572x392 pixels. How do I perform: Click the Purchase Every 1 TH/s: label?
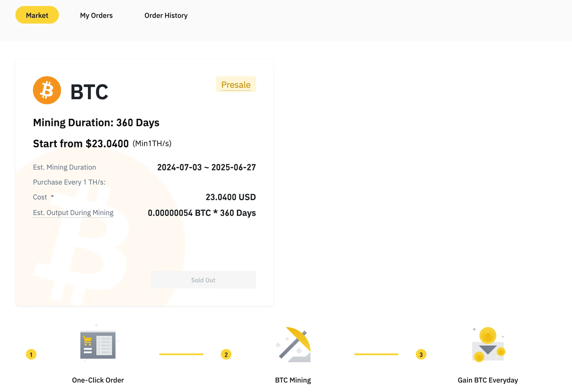pos(69,182)
